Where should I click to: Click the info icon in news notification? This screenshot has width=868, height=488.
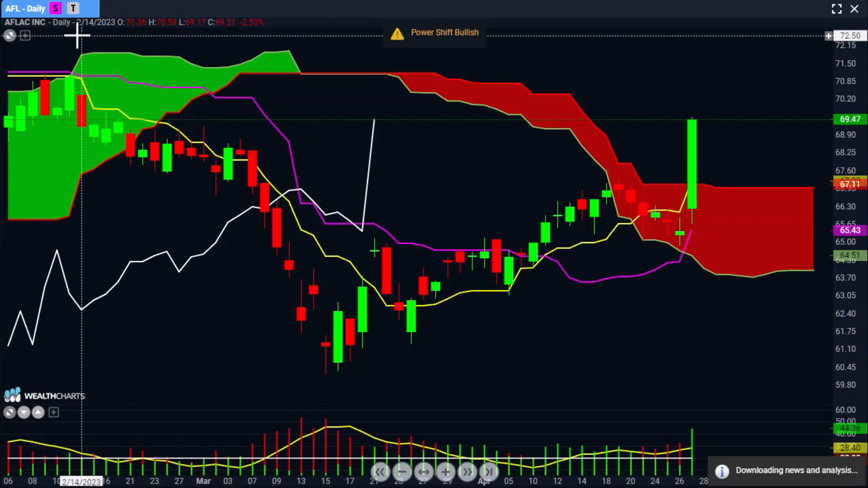722,471
